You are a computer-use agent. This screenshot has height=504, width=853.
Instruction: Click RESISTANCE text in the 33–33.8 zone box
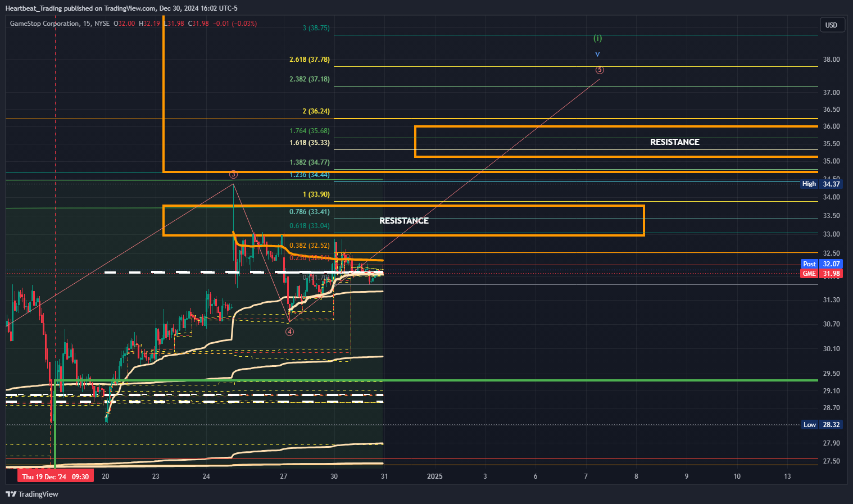pyautogui.click(x=404, y=221)
